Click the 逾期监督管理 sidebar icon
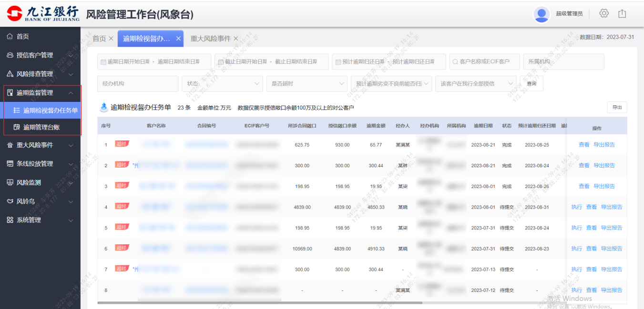Viewport: 644px width, 309px height. click(x=10, y=93)
